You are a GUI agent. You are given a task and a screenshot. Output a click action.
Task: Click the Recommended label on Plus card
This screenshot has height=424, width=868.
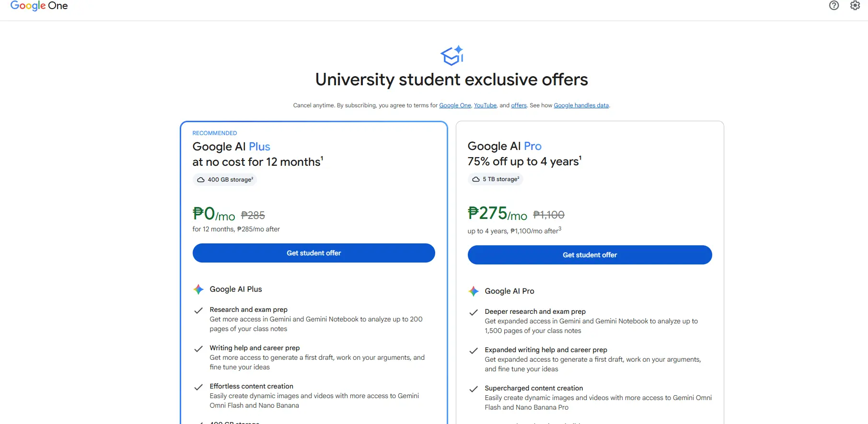pyautogui.click(x=215, y=133)
